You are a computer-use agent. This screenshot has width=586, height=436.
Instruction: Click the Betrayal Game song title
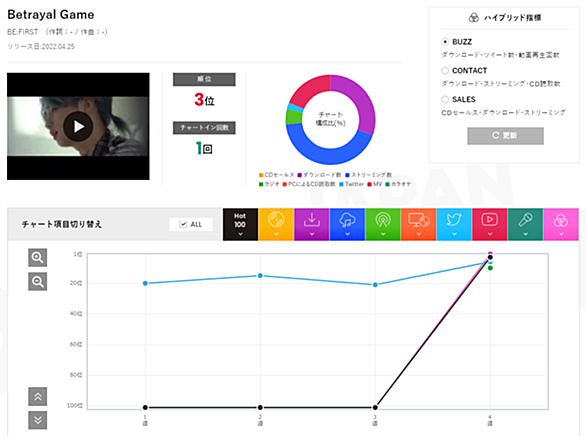point(51,15)
